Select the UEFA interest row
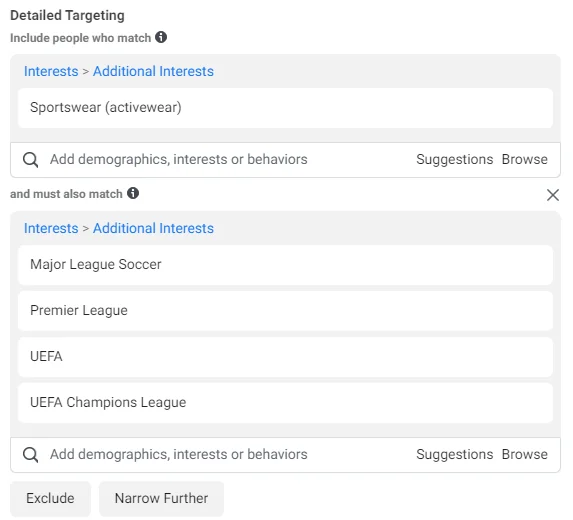 285,357
